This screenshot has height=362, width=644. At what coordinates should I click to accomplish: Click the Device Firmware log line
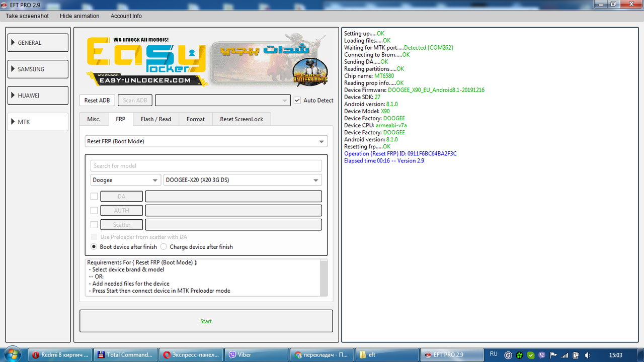tap(414, 90)
